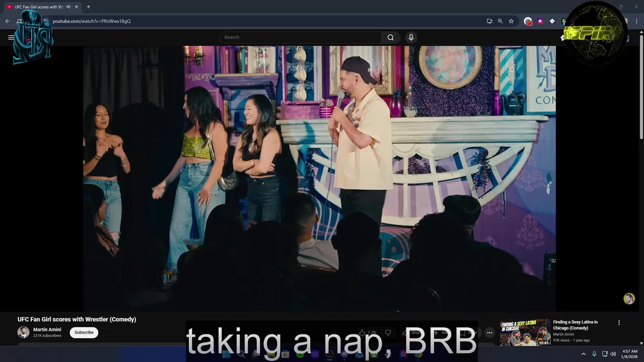644x362 pixels.
Task: Open the taskbar microphone tray icon
Action: pyautogui.click(x=594, y=354)
